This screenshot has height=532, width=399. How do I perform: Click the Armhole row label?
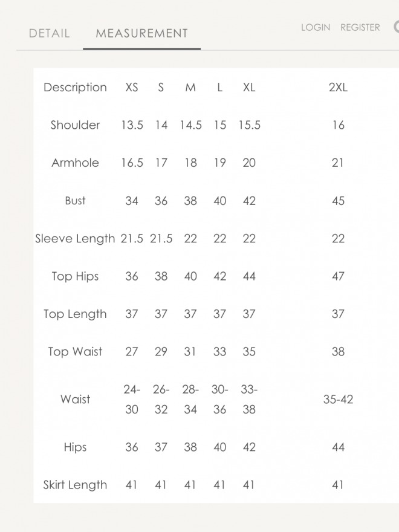[75, 163]
